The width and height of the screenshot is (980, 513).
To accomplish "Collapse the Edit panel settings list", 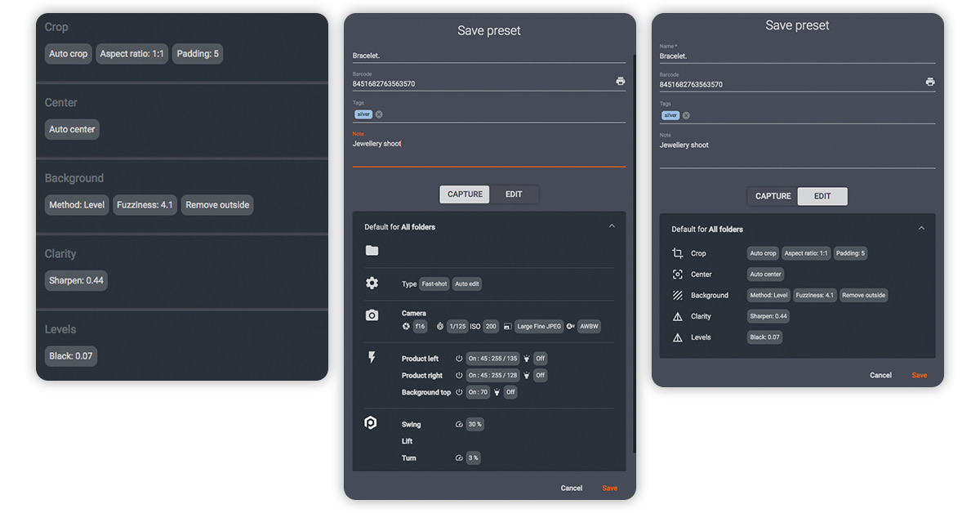I will coord(921,227).
